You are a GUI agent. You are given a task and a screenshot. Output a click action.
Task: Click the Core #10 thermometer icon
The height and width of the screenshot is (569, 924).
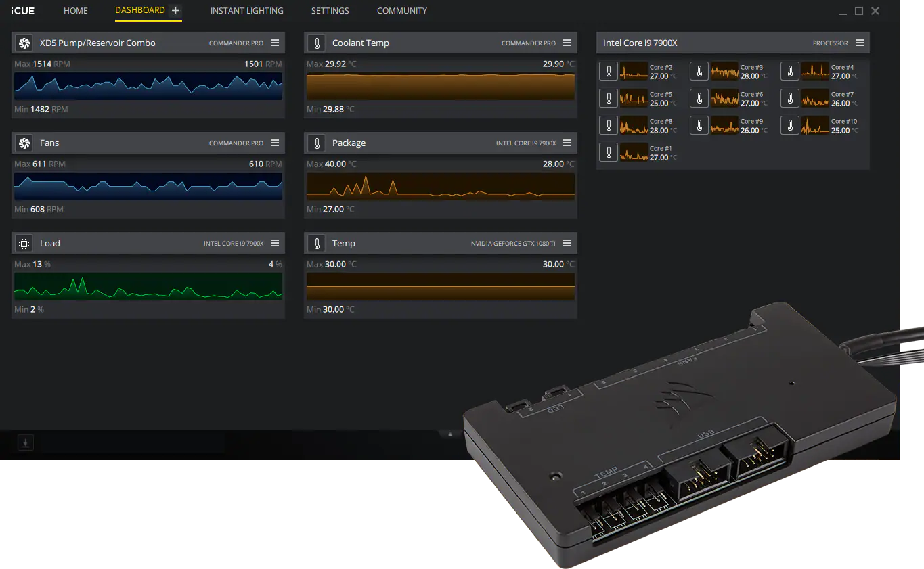click(790, 125)
